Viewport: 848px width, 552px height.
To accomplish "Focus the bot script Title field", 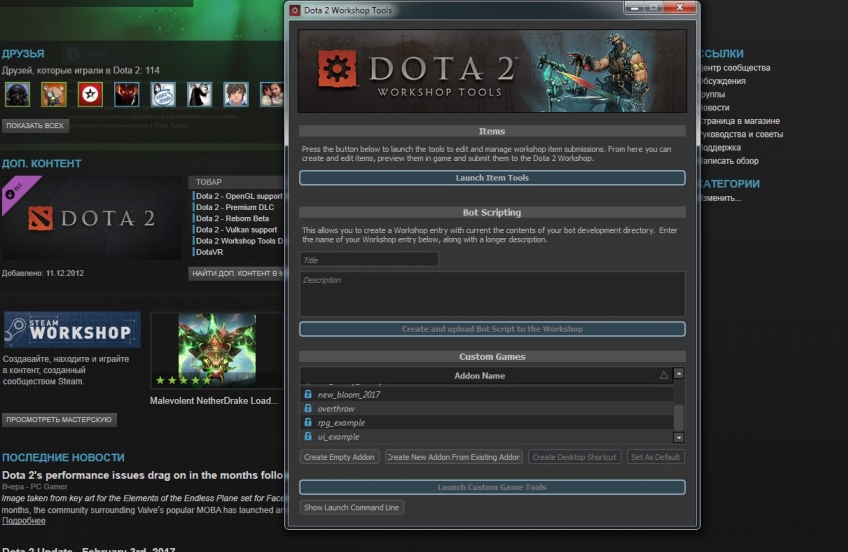I will [x=369, y=260].
